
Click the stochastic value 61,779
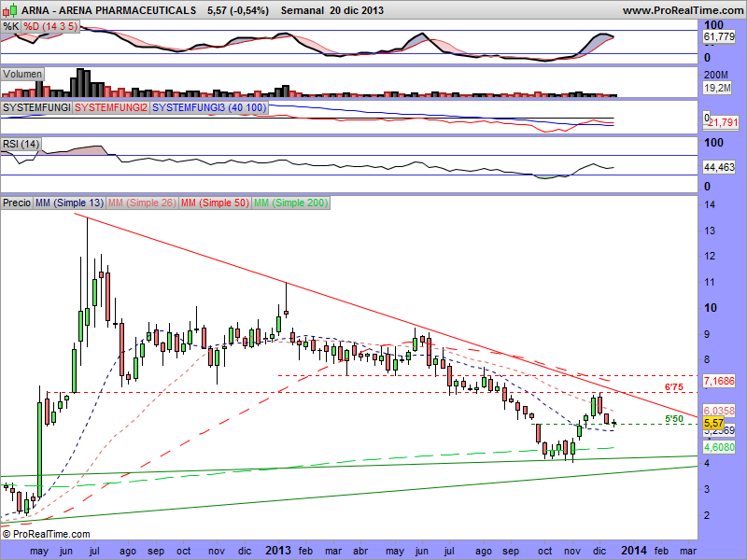coord(719,36)
